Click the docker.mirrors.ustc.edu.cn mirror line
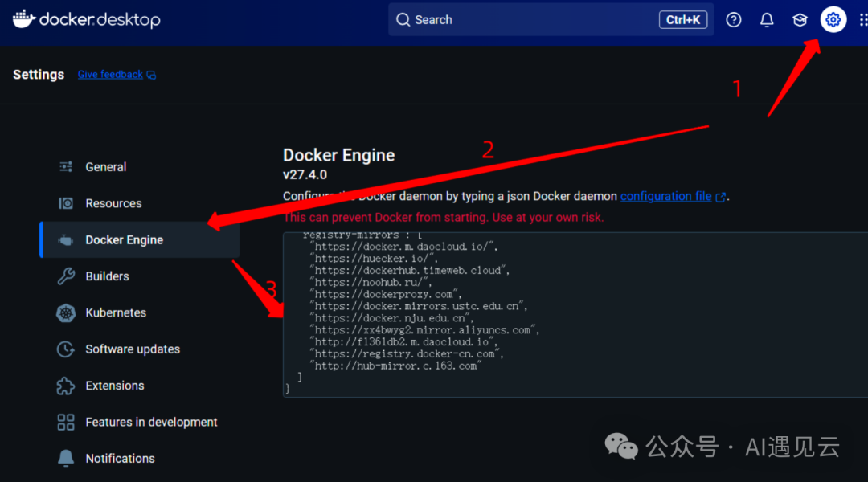This screenshot has width=868, height=482. click(x=419, y=306)
